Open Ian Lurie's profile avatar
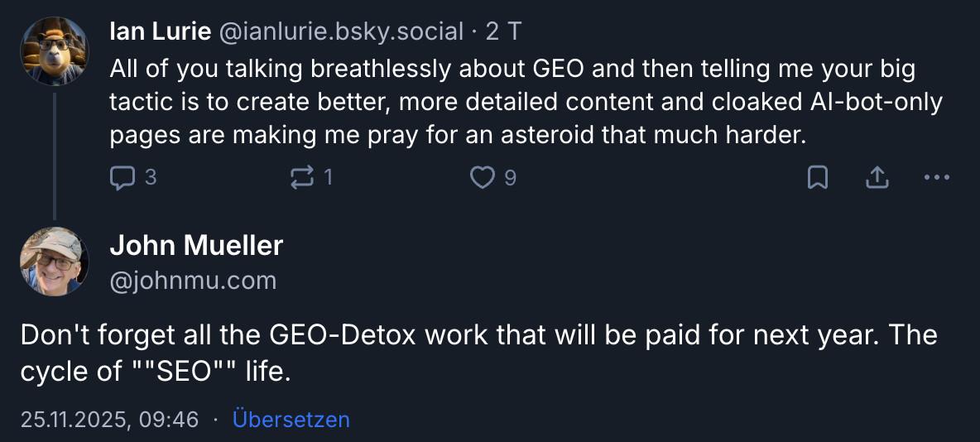The image size is (980, 442). (54, 50)
